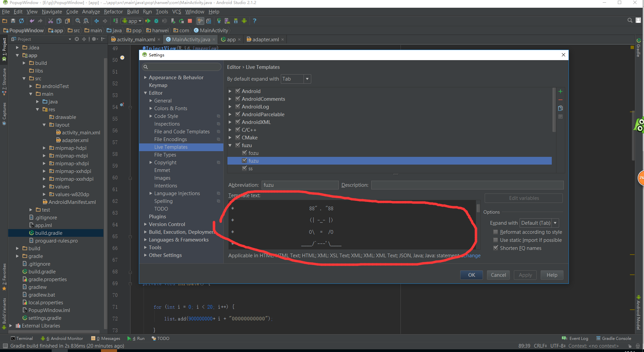Uncheck the AndroidLog template group checkbox

[x=238, y=106]
